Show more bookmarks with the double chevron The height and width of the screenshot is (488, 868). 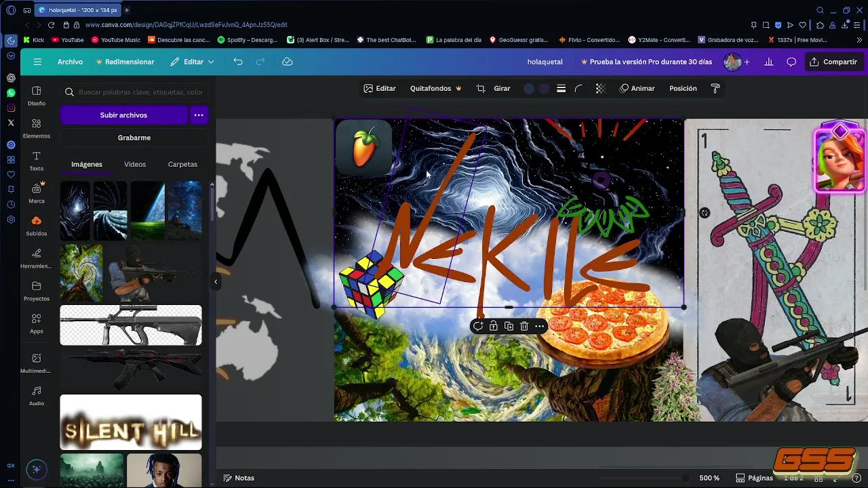[x=859, y=40]
